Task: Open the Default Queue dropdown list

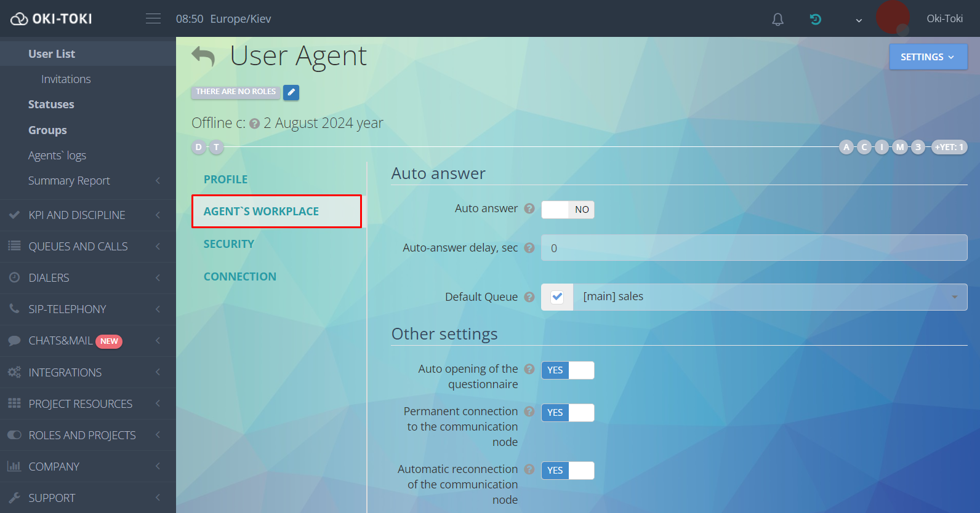Action: [x=769, y=297]
